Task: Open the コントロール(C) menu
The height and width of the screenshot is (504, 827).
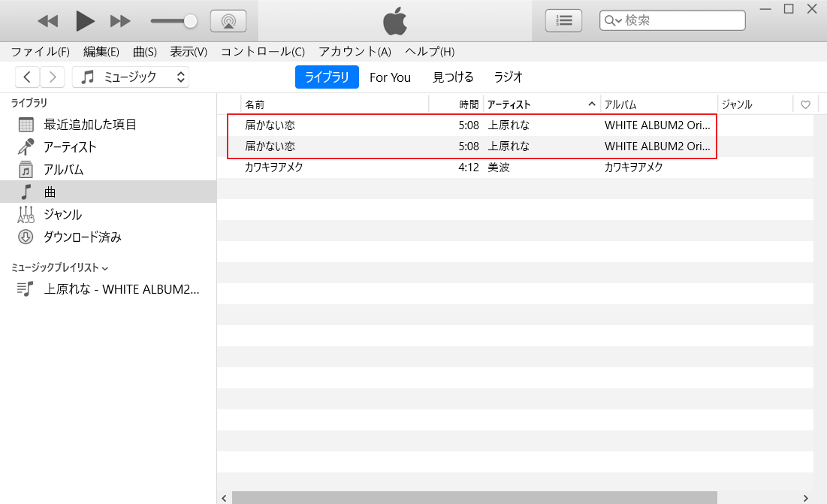Action: tap(263, 52)
